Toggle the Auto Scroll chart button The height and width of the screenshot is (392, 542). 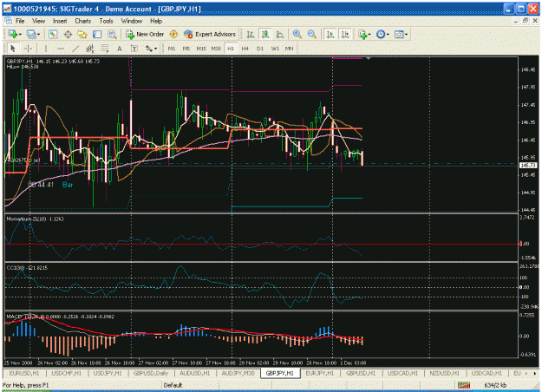pyautogui.click(x=330, y=34)
